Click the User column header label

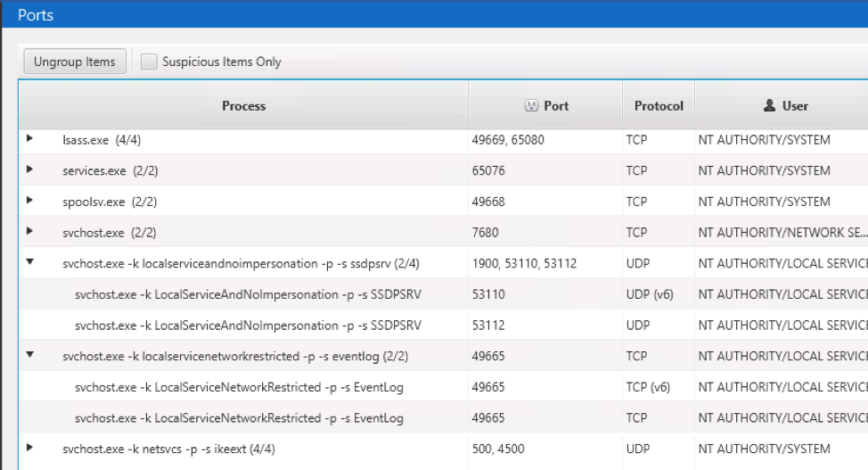coord(796,106)
